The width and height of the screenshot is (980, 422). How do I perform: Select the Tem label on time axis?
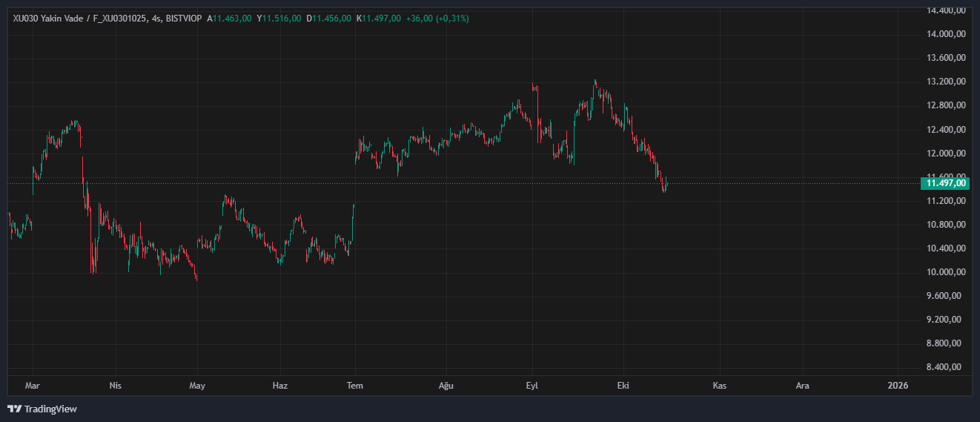[356, 386]
